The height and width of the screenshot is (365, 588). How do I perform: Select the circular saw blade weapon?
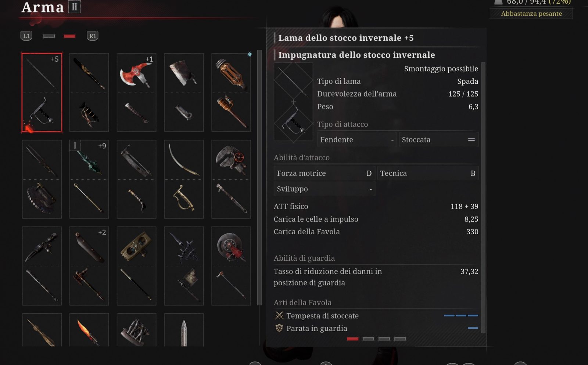pos(231,266)
